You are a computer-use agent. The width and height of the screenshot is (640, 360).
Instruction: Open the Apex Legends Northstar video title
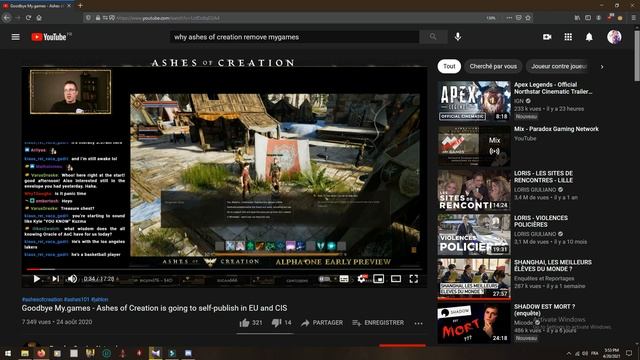tap(553, 88)
